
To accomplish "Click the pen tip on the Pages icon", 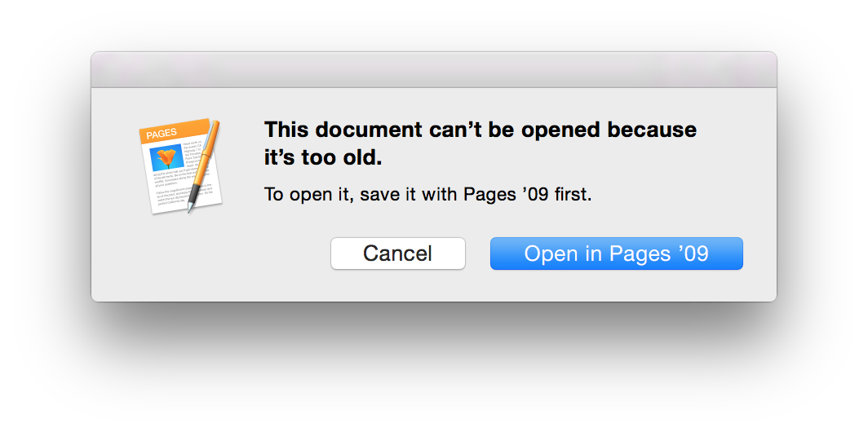I will click(x=190, y=208).
